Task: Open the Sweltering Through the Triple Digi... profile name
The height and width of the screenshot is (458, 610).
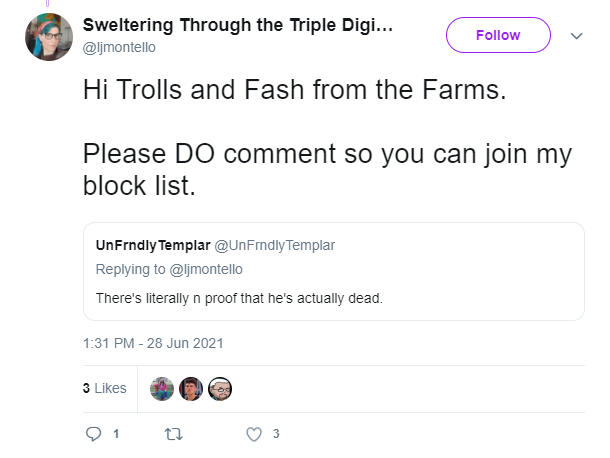Action: coord(236,25)
